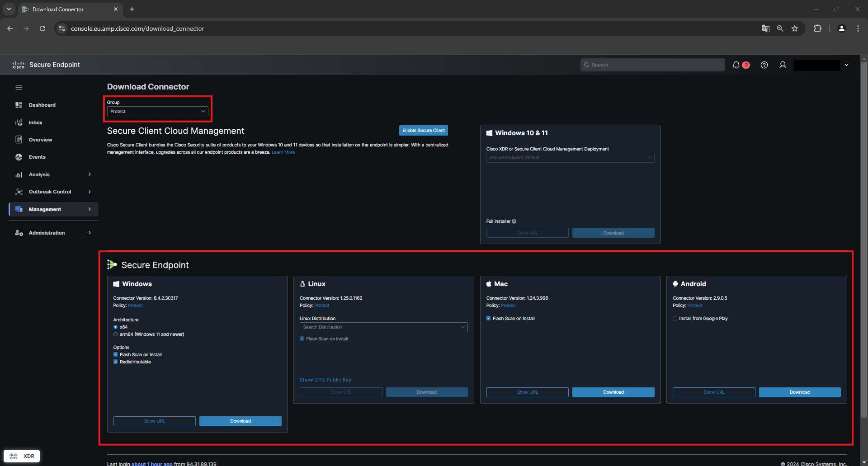Screen dimensions: 868x466
Task: Go to Events in the sidebar
Action: click(x=37, y=157)
